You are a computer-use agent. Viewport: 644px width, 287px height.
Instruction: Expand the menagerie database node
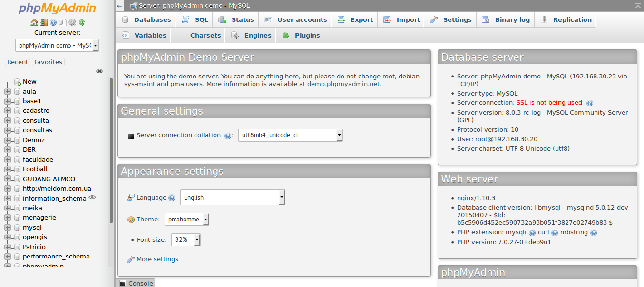[7, 218]
